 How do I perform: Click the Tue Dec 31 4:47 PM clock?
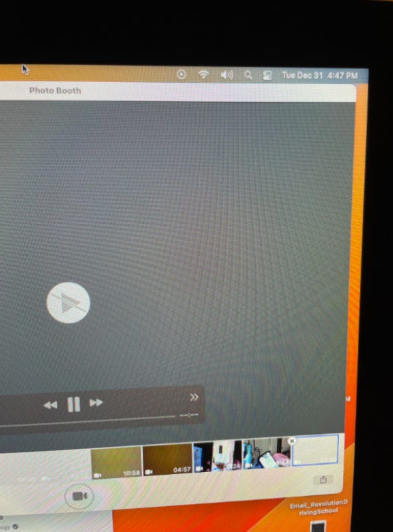[320, 75]
